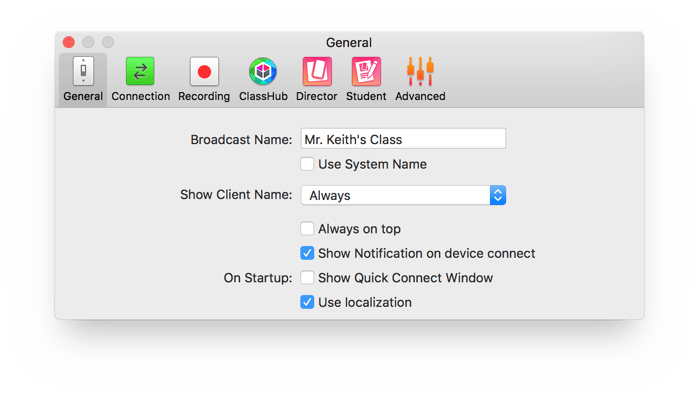The height and width of the screenshot is (398, 699).
Task: Tick the Always on top checkbox
Action: (307, 229)
